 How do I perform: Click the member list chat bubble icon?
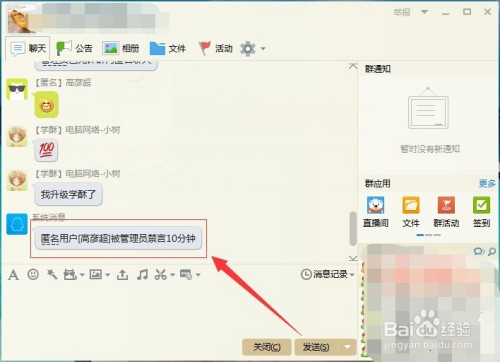479,251
